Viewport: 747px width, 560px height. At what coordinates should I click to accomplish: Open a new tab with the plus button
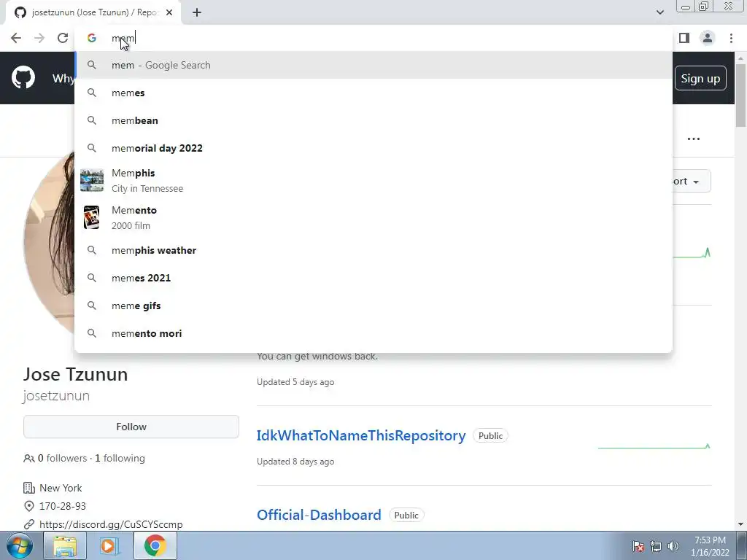(197, 12)
